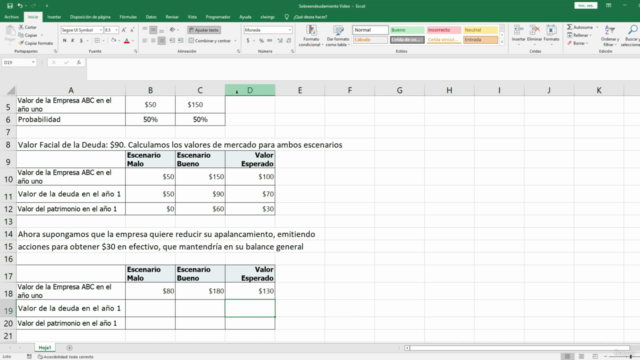Click the Autosuma sigma button
Image resolution: width=640 pixels, height=360 pixels.
580,27
